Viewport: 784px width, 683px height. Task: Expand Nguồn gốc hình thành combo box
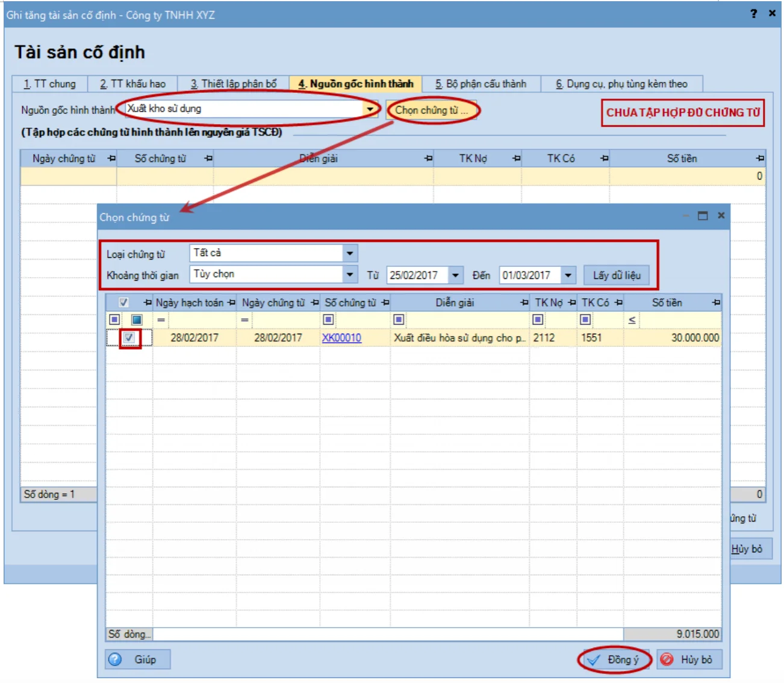369,109
